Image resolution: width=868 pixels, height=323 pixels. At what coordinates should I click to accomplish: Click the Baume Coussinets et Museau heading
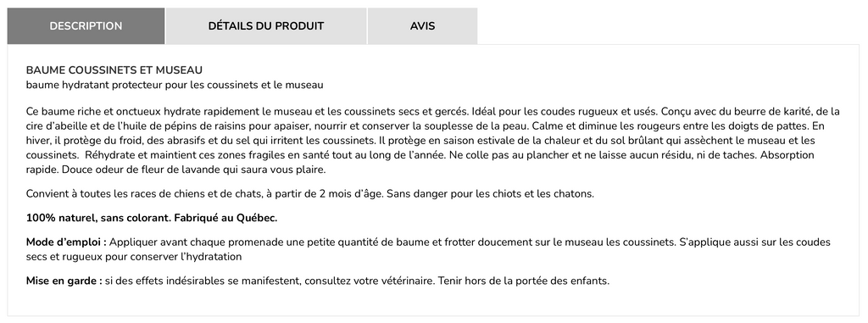click(114, 70)
